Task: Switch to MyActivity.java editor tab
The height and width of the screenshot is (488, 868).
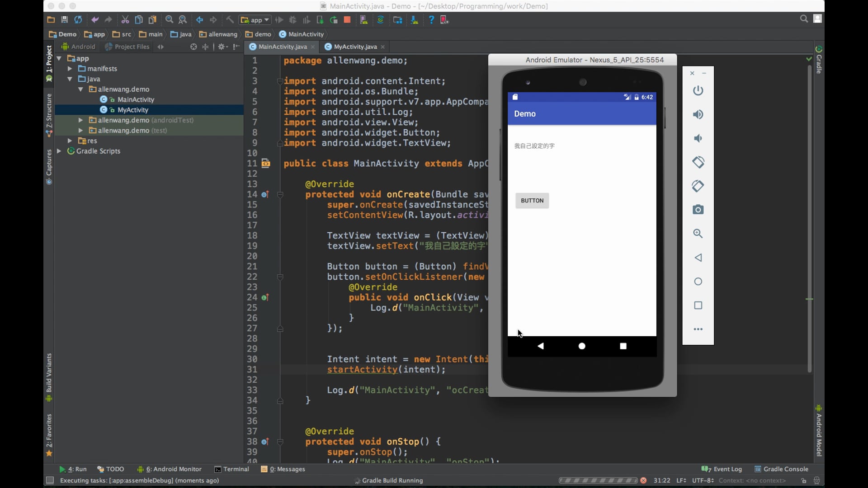Action: 355,47
